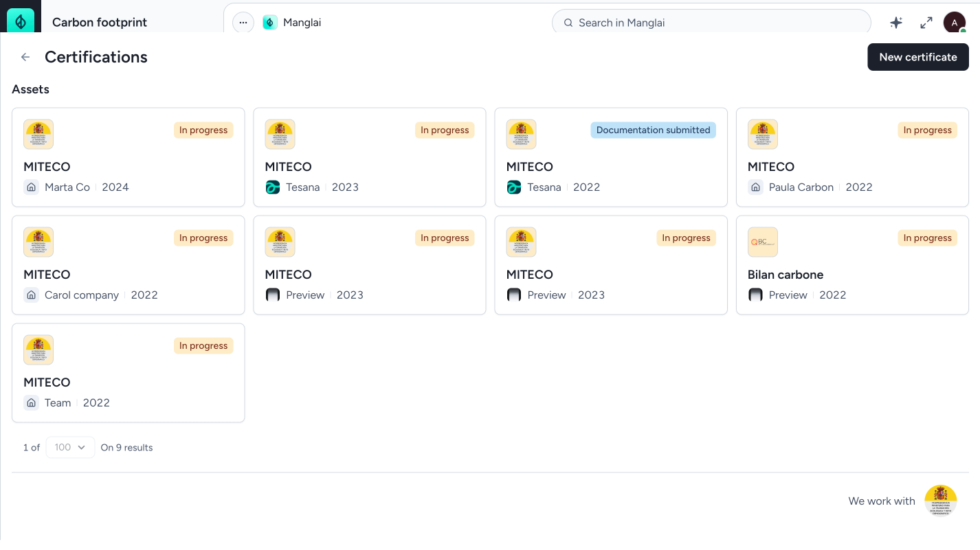Click the MITECO logo on Team card

click(38, 350)
